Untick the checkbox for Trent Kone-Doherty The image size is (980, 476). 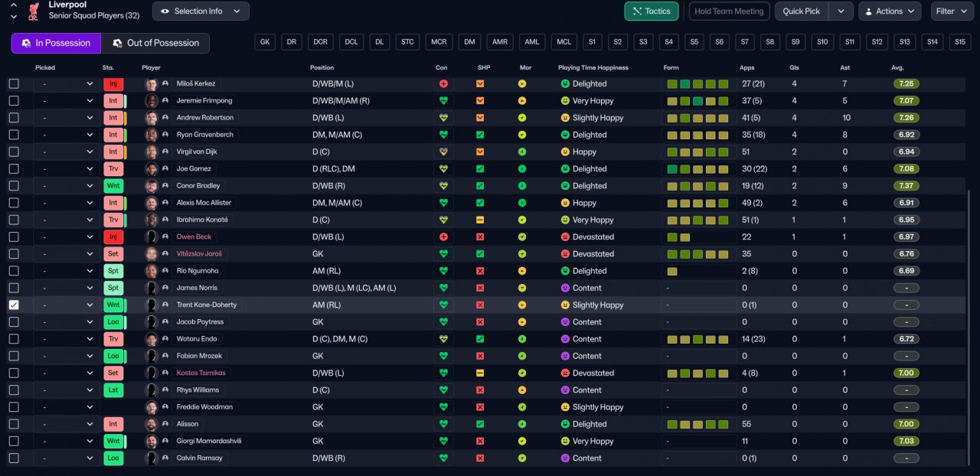[x=14, y=305]
